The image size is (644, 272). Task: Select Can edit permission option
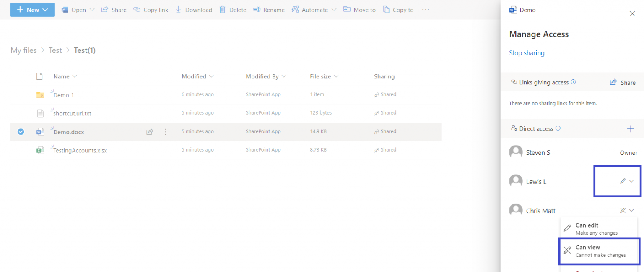click(599, 228)
